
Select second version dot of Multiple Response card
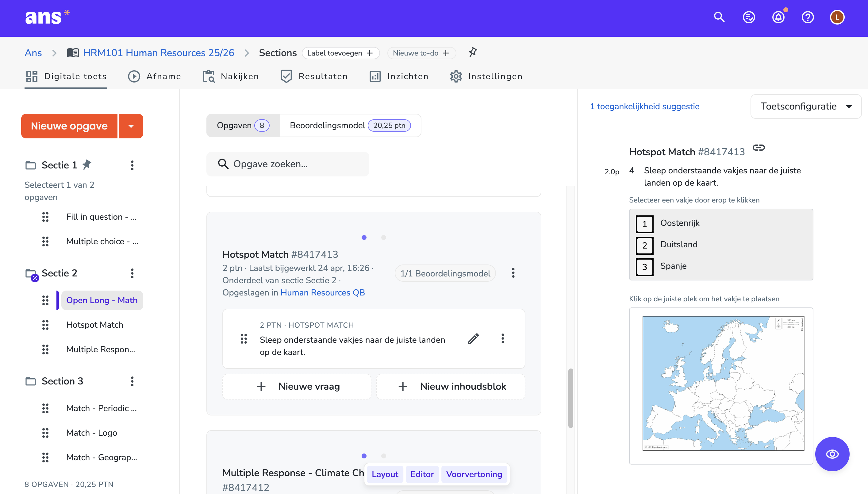pos(383,456)
